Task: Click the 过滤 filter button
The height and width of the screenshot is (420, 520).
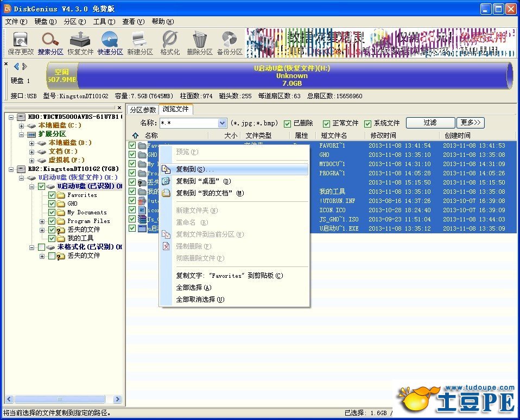Action: (x=430, y=123)
